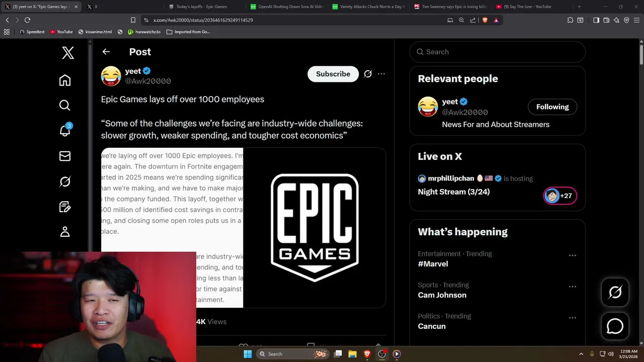Open Brave Rewards triangle icon
Screen dimensions: 644x362
click(x=496, y=20)
